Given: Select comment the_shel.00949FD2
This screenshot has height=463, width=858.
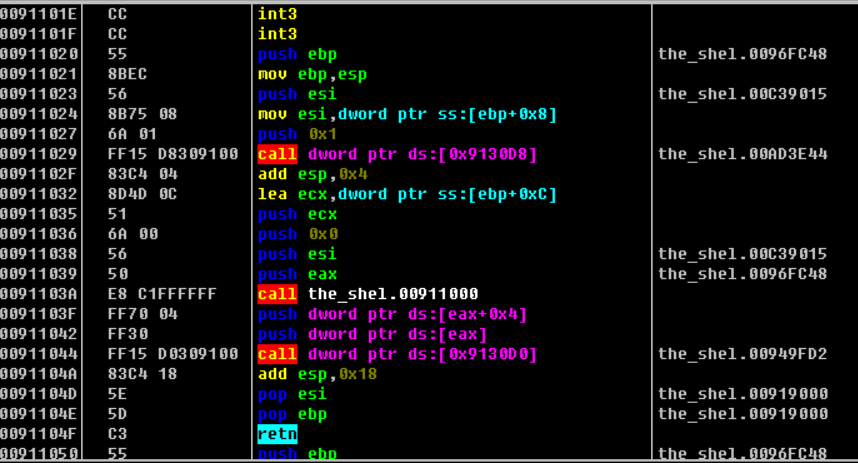Looking at the screenshot, I should (x=743, y=354).
